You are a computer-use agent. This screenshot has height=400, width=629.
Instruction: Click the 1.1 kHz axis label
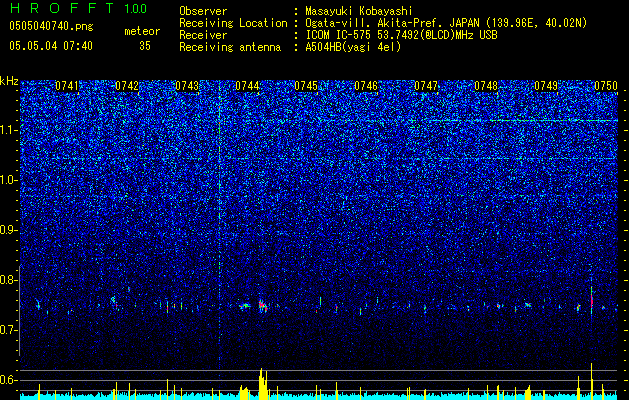click(9, 130)
